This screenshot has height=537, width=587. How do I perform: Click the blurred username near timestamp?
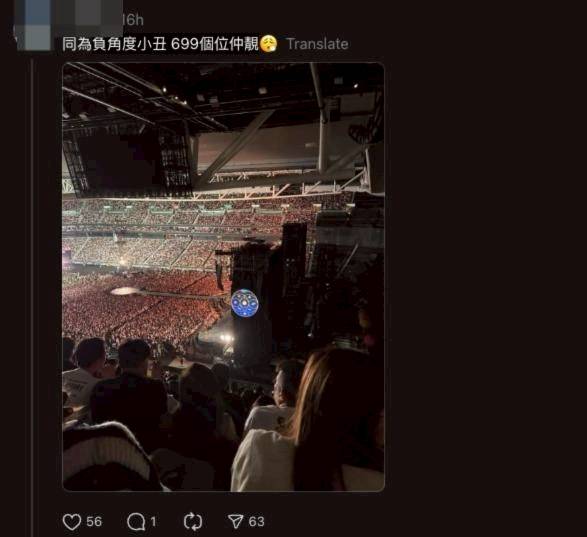point(87,17)
